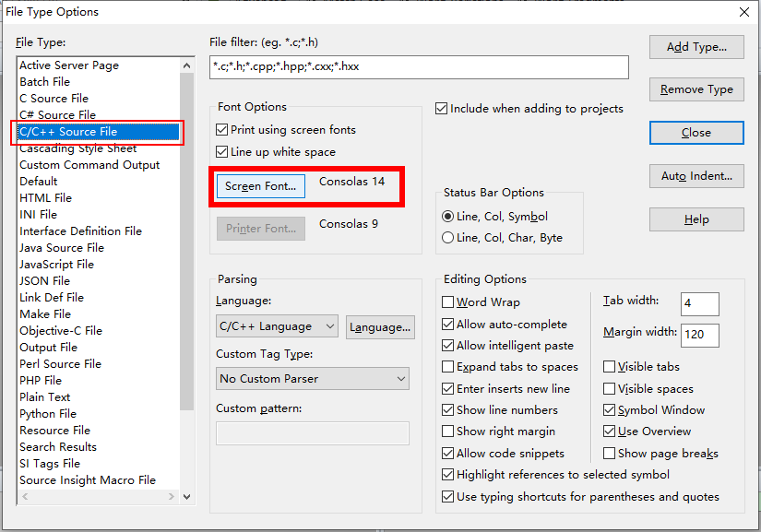761x532 pixels.
Task: Click the Add Type button
Action: coord(696,46)
